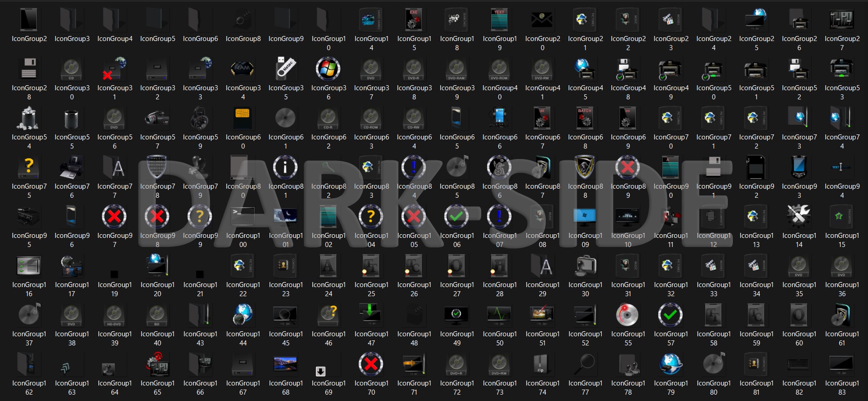Select the crossed wrench tools icon IconGroup114
Viewport: 868px width, 401px height.
pyautogui.click(x=799, y=216)
